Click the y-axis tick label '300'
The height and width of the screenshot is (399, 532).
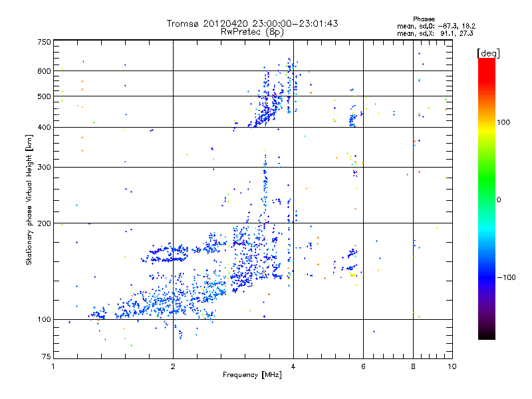click(44, 168)
